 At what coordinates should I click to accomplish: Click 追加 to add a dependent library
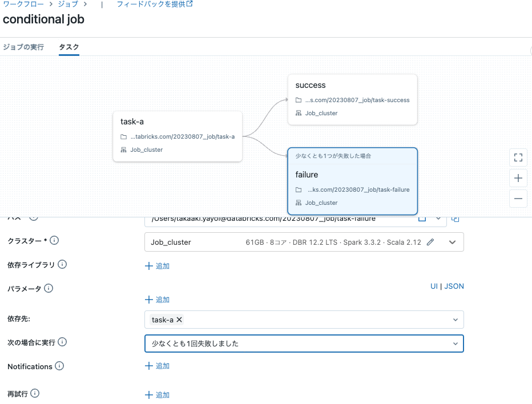(158, 266)
